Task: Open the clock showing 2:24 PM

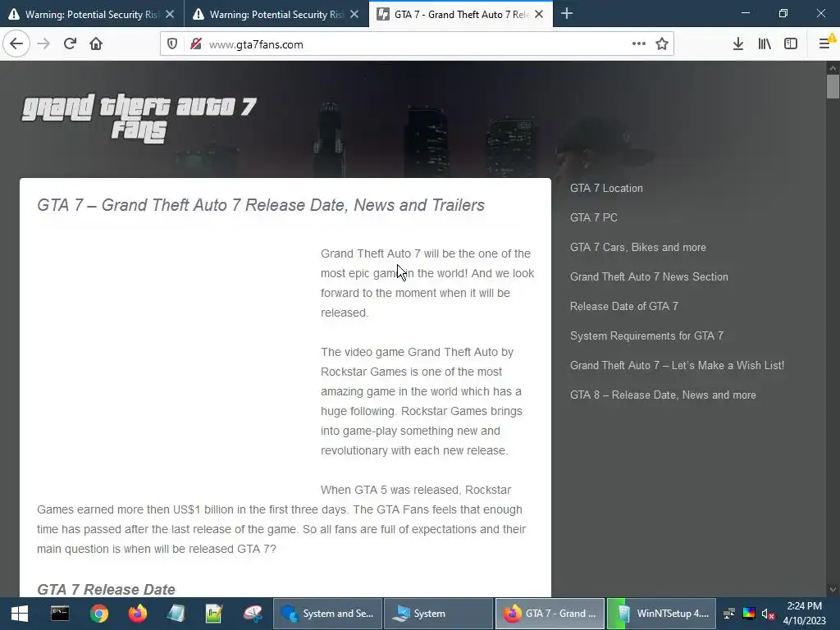Action: pos(804,614)
